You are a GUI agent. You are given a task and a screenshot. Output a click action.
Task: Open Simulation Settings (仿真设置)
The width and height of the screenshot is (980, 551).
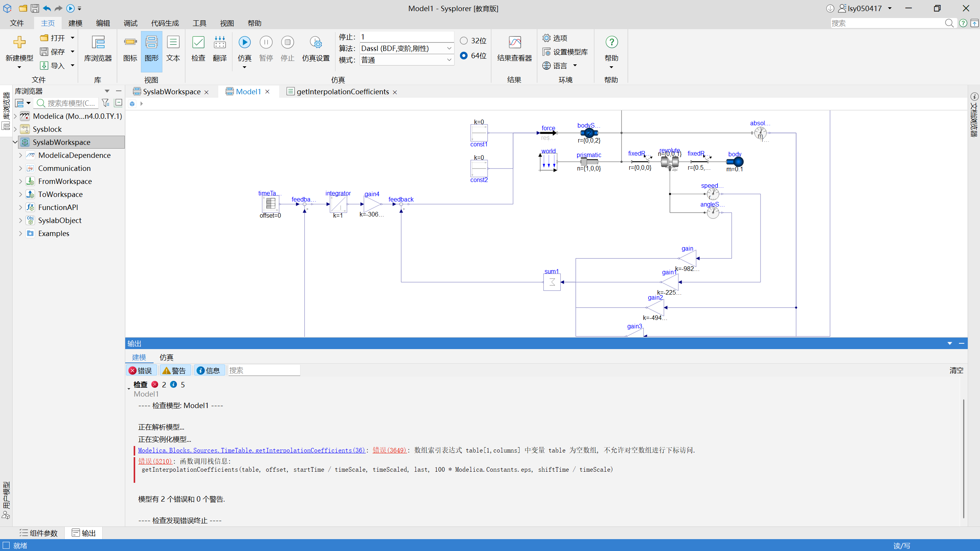pyautogui.click(x=316, y=42)
